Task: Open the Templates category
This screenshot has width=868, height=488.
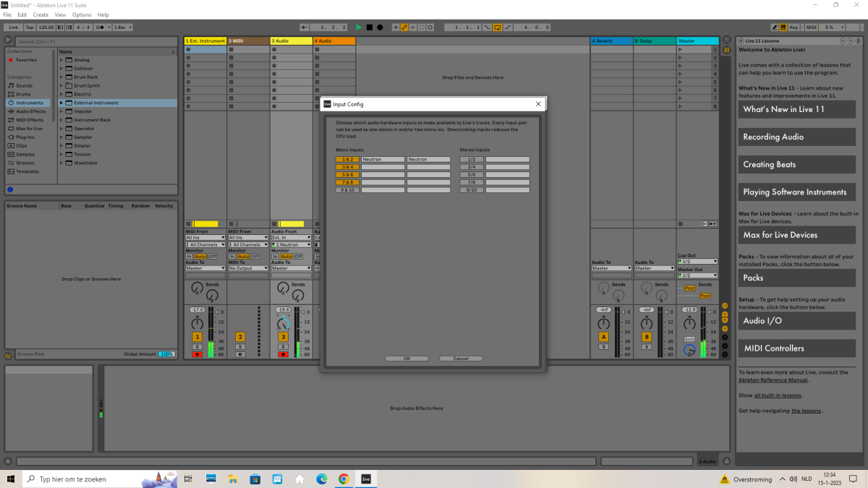Action: click(27, 171)
